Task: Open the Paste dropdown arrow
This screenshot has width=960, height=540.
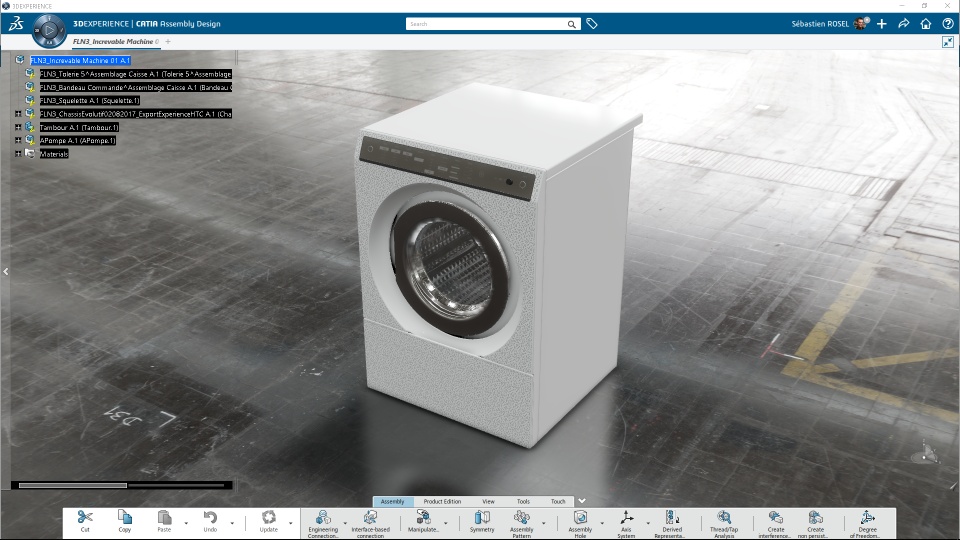Action: click(x=186, y=523)
